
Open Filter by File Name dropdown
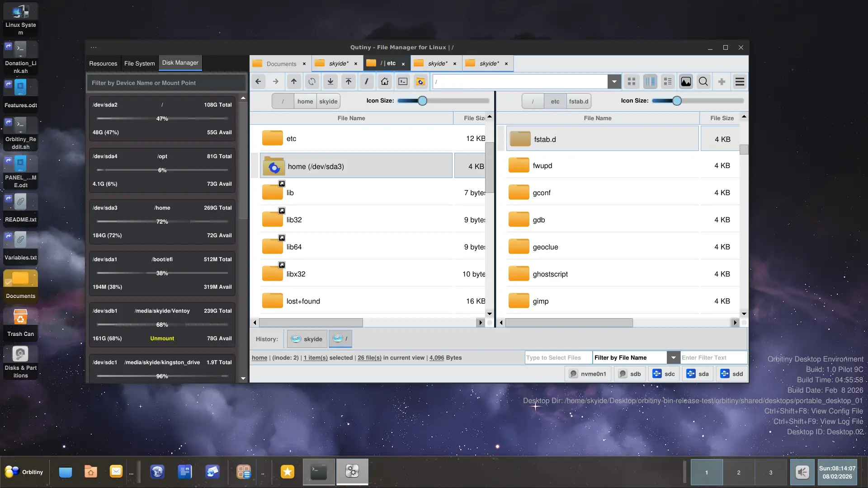tap(673, 357)
